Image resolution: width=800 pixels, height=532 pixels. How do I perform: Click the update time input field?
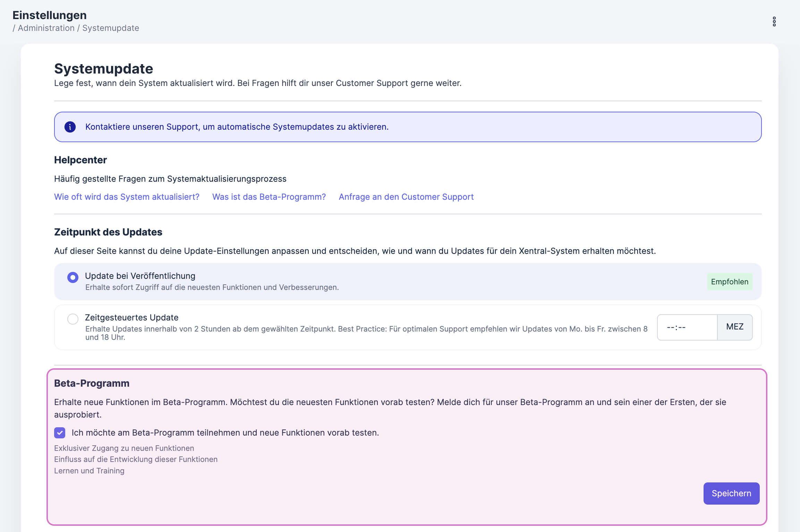coord(687,327)
